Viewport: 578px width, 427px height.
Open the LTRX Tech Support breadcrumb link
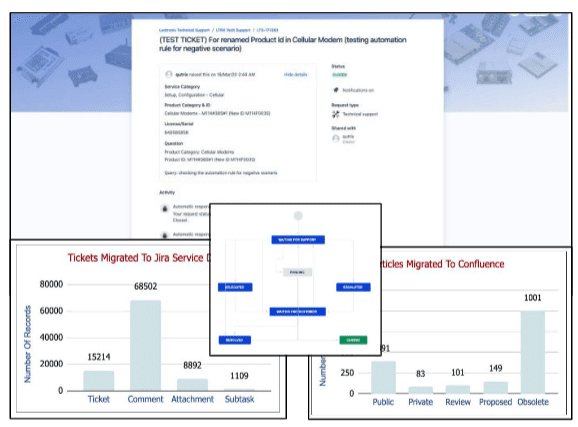(x=233, y=30)
